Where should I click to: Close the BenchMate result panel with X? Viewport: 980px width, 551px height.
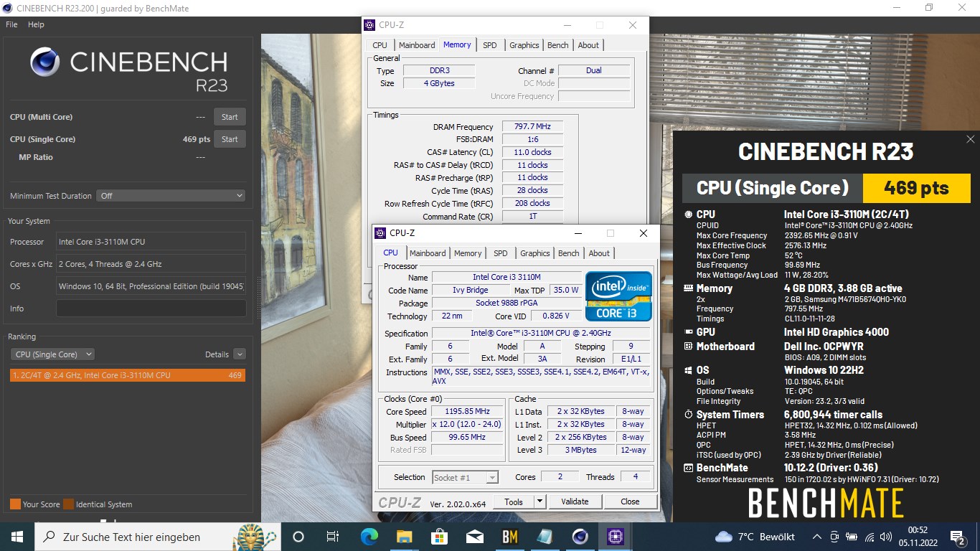pyautogui.click(x=971, y=139)
